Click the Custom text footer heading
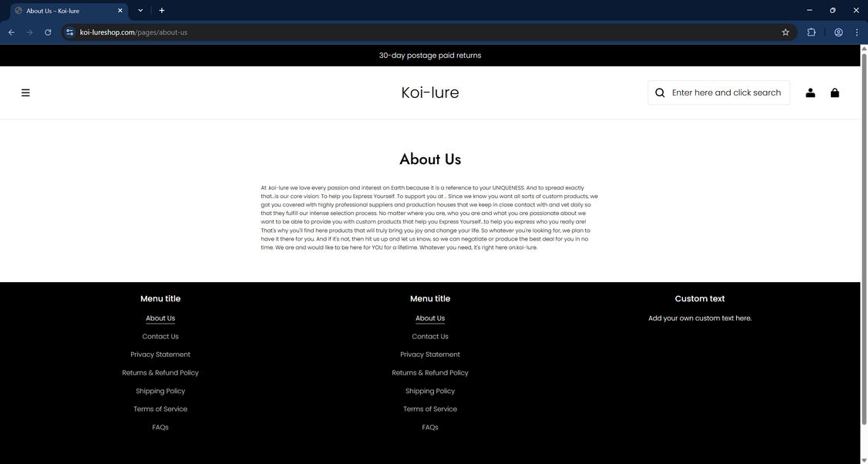This screenshot has width=868, height=464. point(700,298)
